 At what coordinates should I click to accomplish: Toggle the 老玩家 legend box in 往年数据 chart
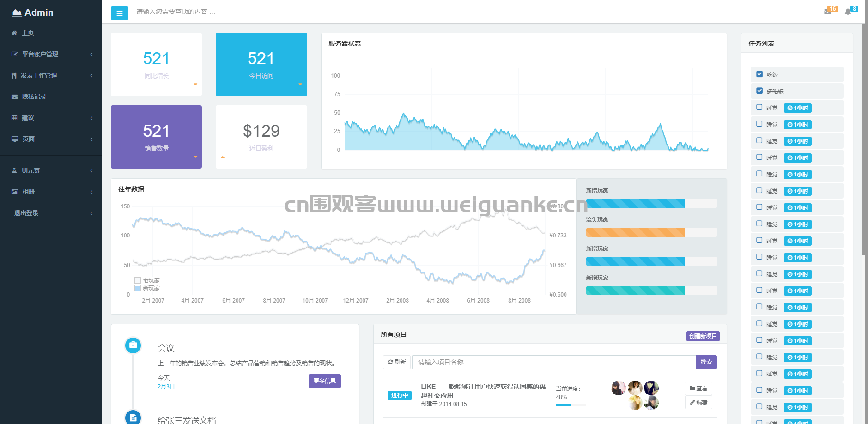click(x=138, y=280)
